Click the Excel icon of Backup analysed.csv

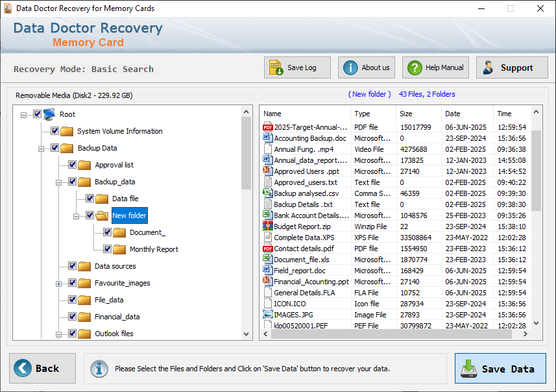click(x=268, y=193)
